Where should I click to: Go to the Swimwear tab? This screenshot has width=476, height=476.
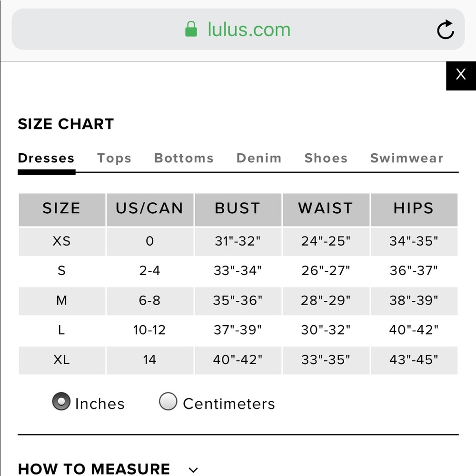[x=407, y=158]
